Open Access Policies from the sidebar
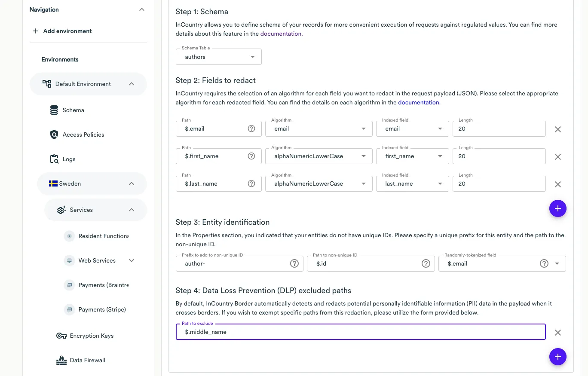The height and width of the screenshot is (376, 588). tap(83, 135)
